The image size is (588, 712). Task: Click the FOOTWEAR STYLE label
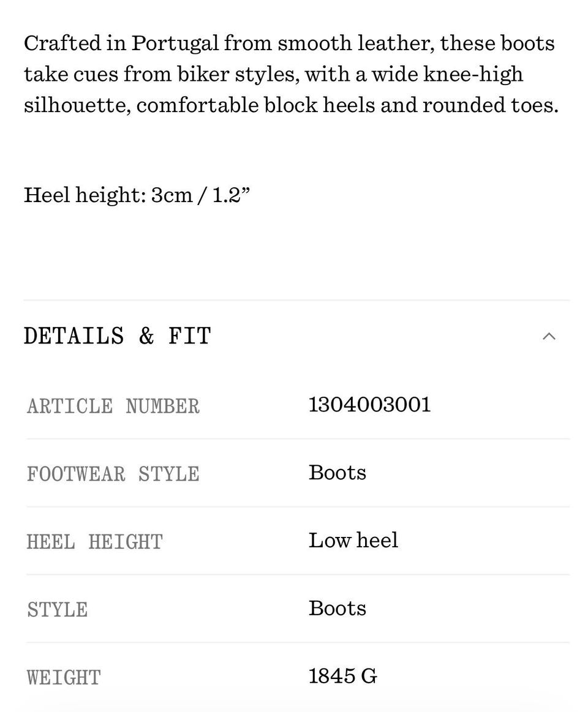[x=113, y=474]
